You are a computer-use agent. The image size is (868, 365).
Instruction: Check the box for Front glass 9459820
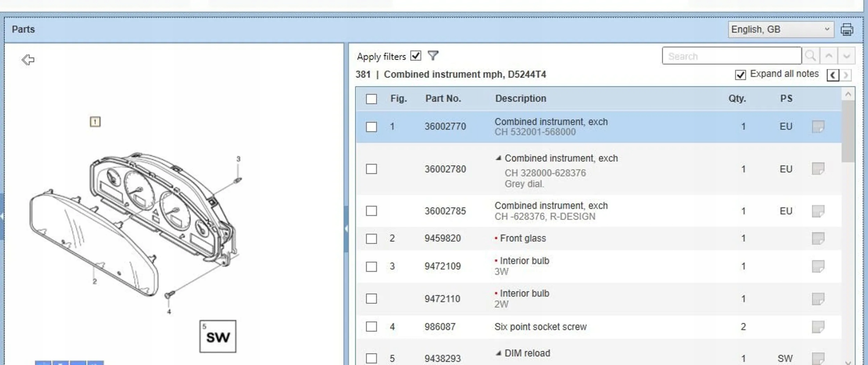pos(371,239)
